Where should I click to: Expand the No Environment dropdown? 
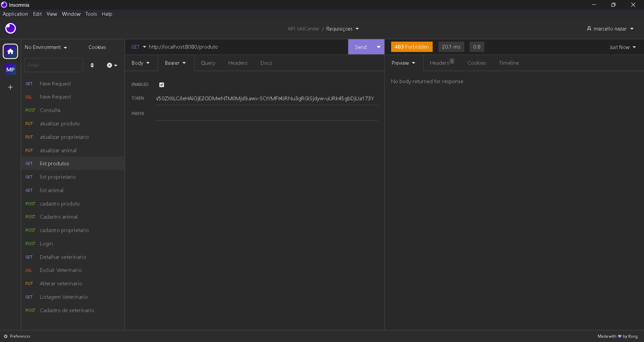coord(46,47)
